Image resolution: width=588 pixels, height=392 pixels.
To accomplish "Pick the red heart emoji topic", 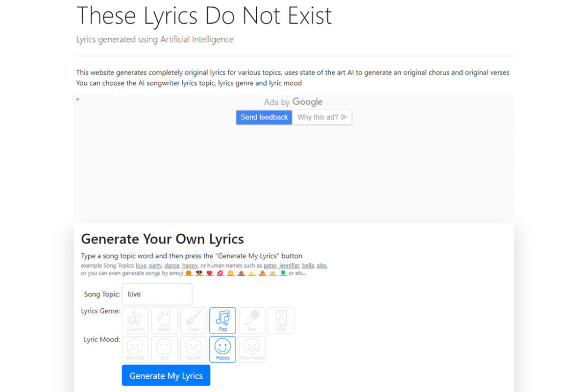I will [x=210, y=273].
